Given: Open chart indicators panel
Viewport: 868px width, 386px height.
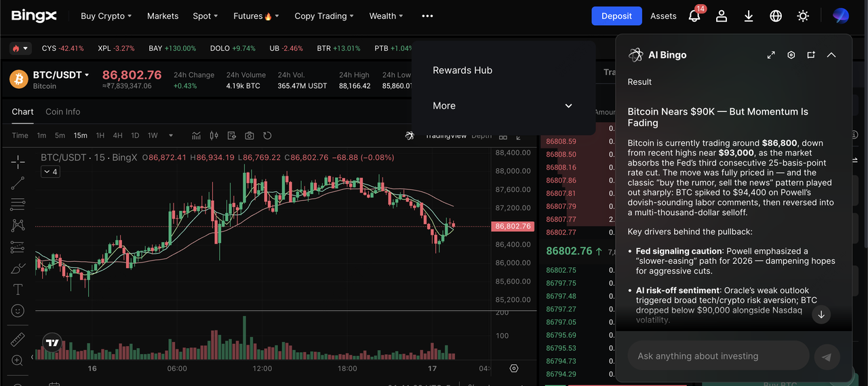Looking at the screenshot, I should [197, 136].
